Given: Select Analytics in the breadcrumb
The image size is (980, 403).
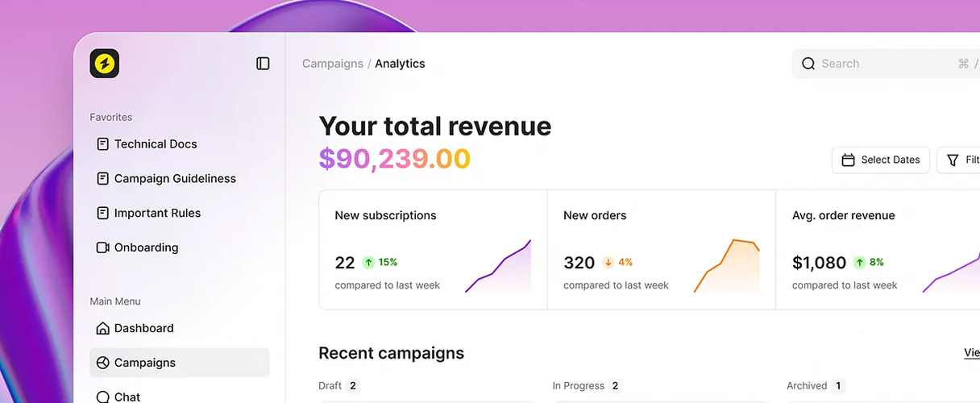Looking at the screenshot, I should click(400, 64).
